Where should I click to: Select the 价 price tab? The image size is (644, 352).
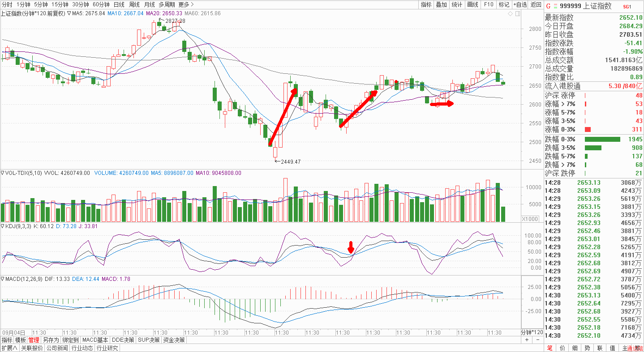(x=562, y=348)
